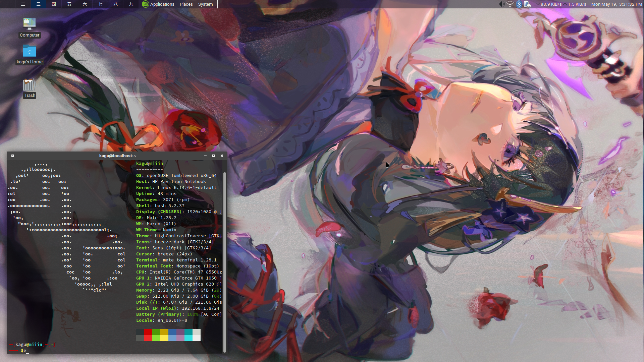Screen dimensions: 644x362
Task: Click the Uptime: 48 mins line
Action: [x=156, y=193]
